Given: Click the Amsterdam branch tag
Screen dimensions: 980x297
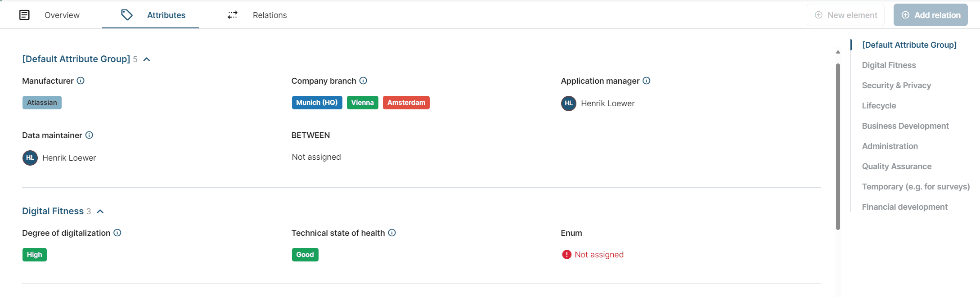Looking at the screenshot, I should coord(406,103).
